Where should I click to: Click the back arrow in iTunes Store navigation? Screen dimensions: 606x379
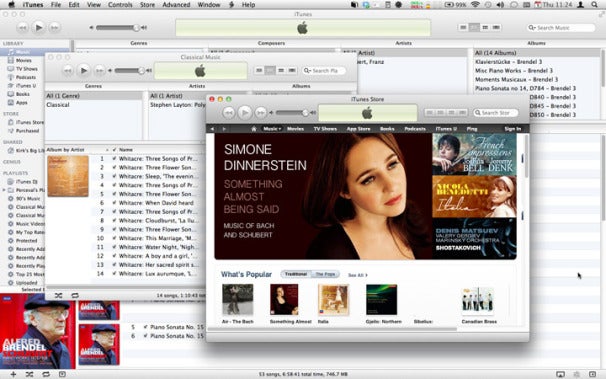click(x=212, y=129)
